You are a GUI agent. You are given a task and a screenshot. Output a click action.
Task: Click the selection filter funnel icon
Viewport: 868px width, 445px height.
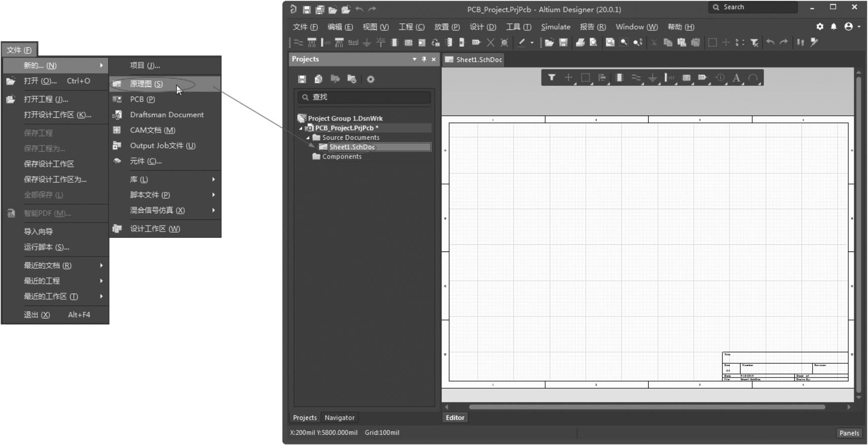(x=552, y=78)
